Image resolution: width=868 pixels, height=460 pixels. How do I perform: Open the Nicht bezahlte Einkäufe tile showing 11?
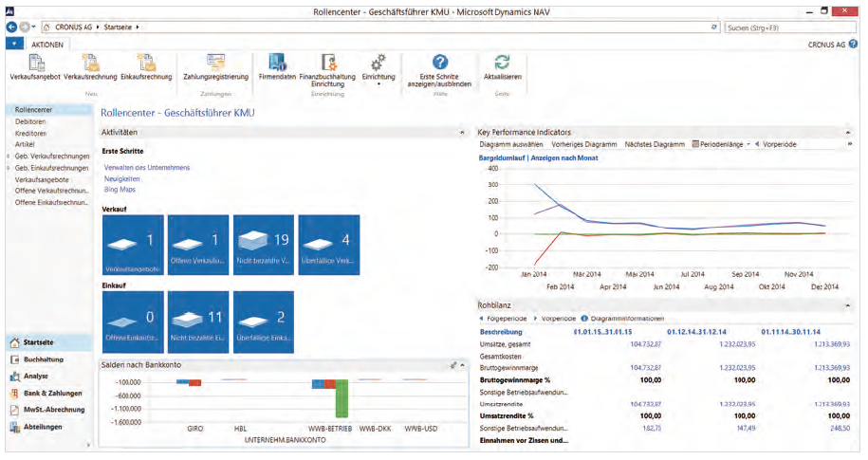pyautogui.click(x=198, y=322)
